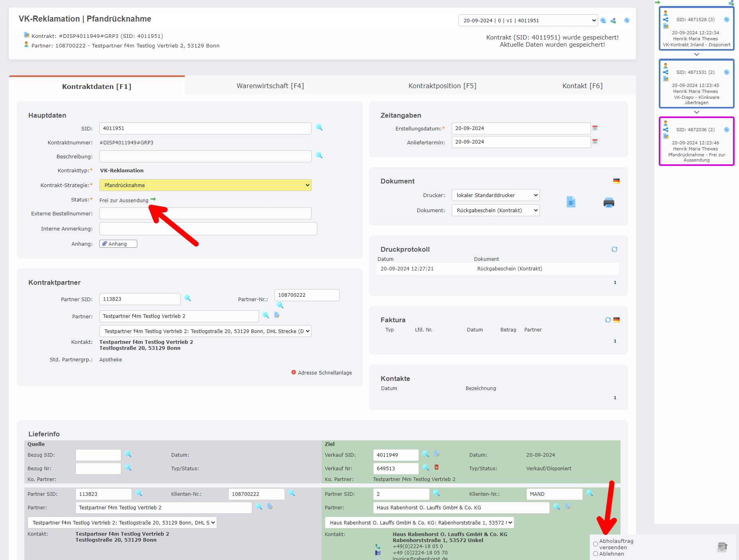Select the Ablehnen radio option
This screenshot has width=739, height=560.
click(595, 554)
